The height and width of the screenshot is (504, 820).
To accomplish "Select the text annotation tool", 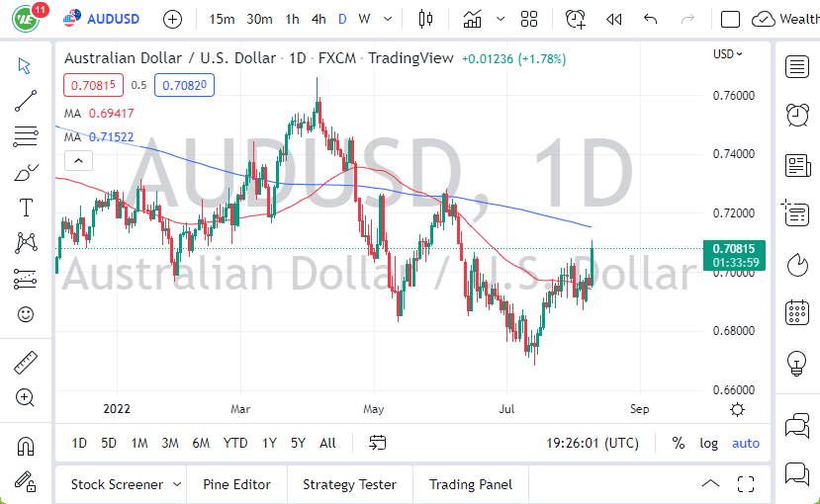I will [26, 208].
